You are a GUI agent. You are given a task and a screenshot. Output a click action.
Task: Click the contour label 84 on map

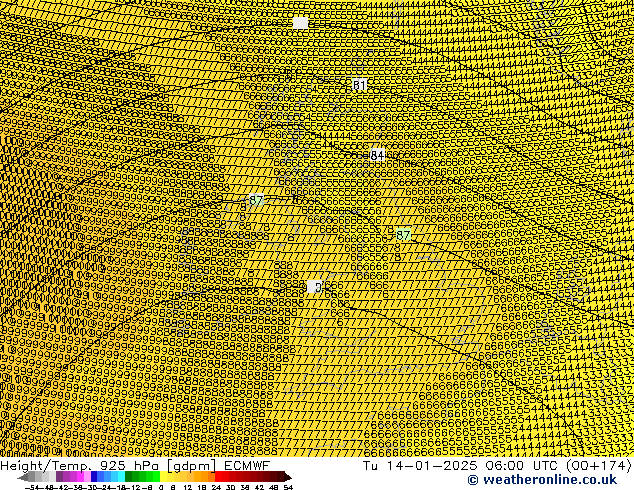377,155
